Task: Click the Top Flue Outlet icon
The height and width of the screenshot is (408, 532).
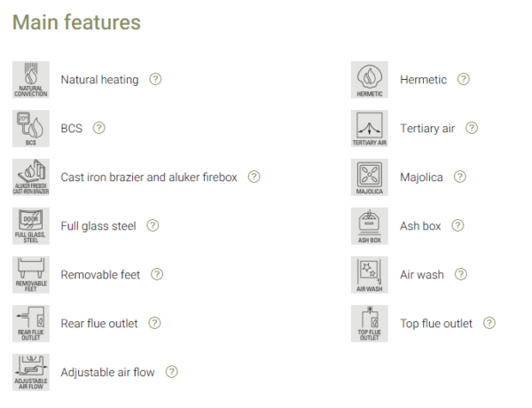Action: click(370, 324)
